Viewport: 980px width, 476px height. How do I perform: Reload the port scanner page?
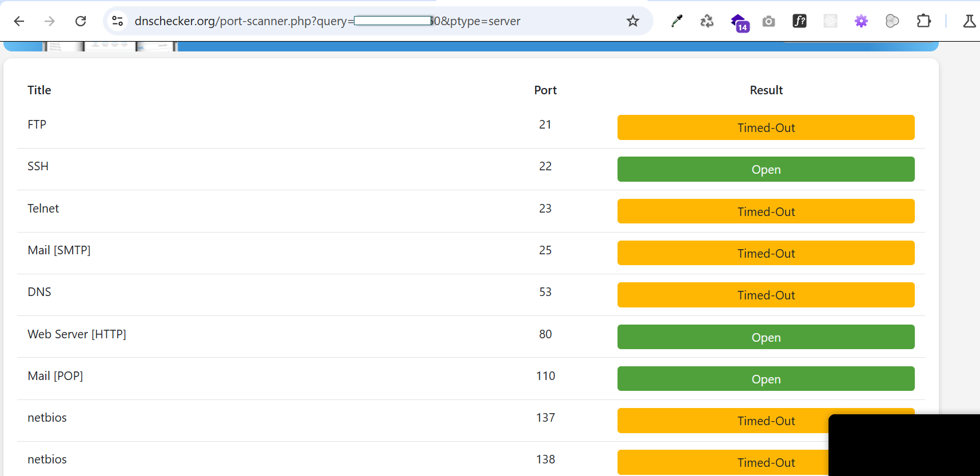coord(81,21)
